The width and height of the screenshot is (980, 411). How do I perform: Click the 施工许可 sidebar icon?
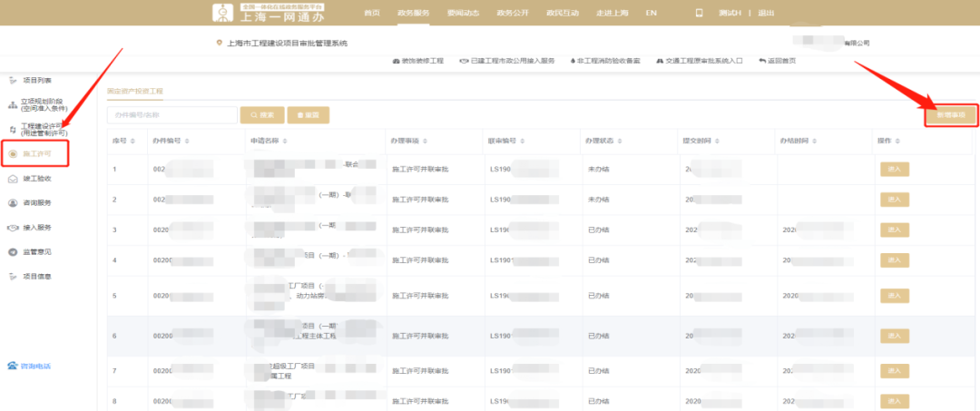13,154
